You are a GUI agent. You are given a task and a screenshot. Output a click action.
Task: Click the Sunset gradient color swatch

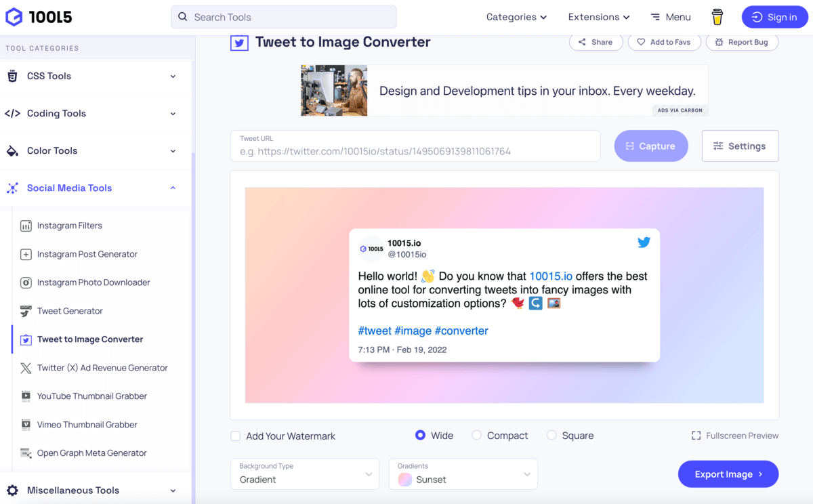click(x=405, y=480)
